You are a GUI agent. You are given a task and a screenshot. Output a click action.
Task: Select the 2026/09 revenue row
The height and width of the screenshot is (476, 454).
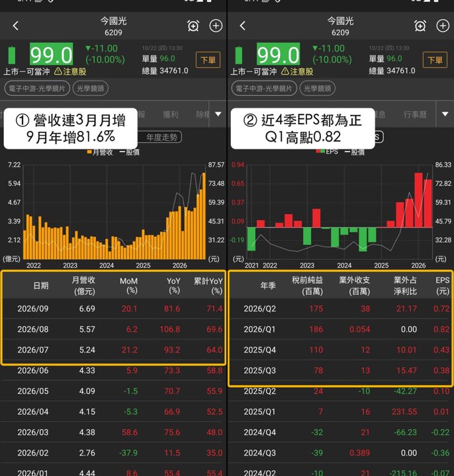pyautogui.click(x=113, y=309)
